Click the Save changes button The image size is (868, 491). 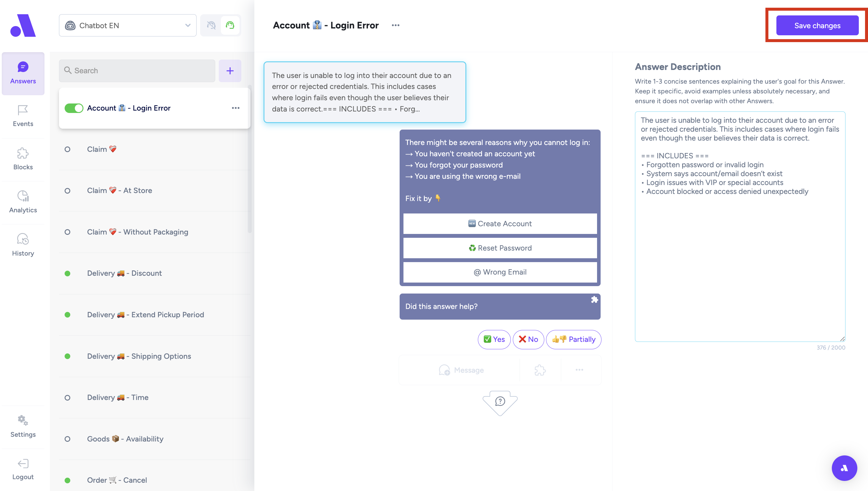click(x=817, y=25)
